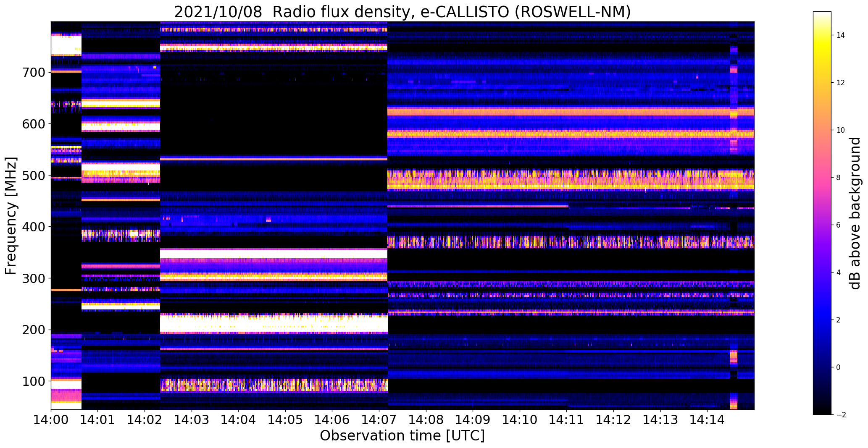
Task: Click the 14:10 time tick label
Action: tap(520, 419)
